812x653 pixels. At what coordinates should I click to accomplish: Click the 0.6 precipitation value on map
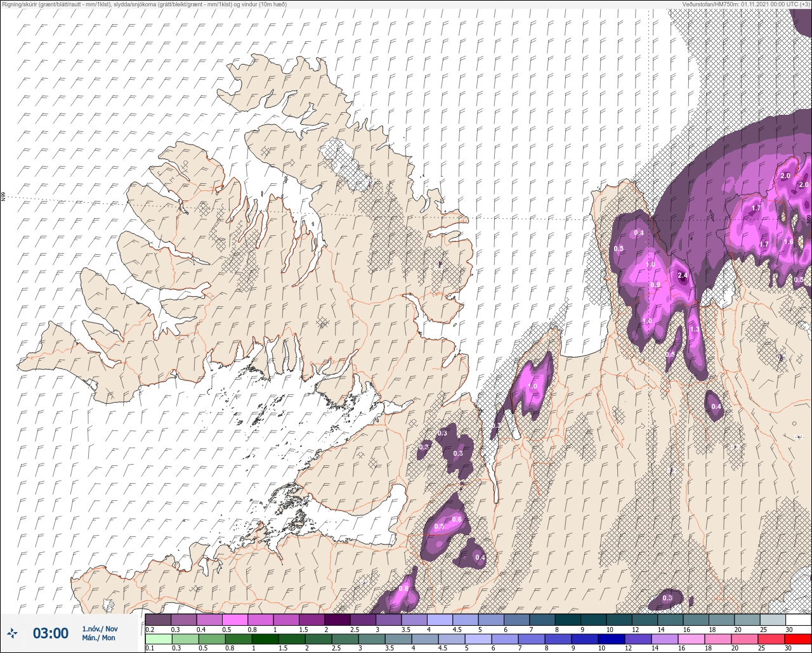point(457,520)
